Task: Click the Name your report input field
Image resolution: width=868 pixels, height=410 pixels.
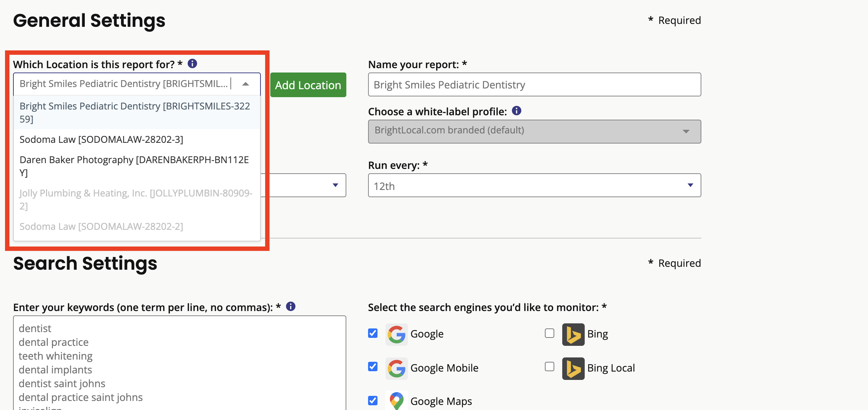Action: pyautogui.click(x=534, y=84)
